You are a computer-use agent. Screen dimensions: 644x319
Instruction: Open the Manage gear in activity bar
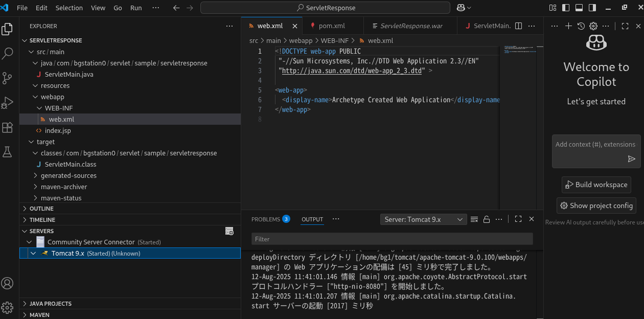point(8,307)
